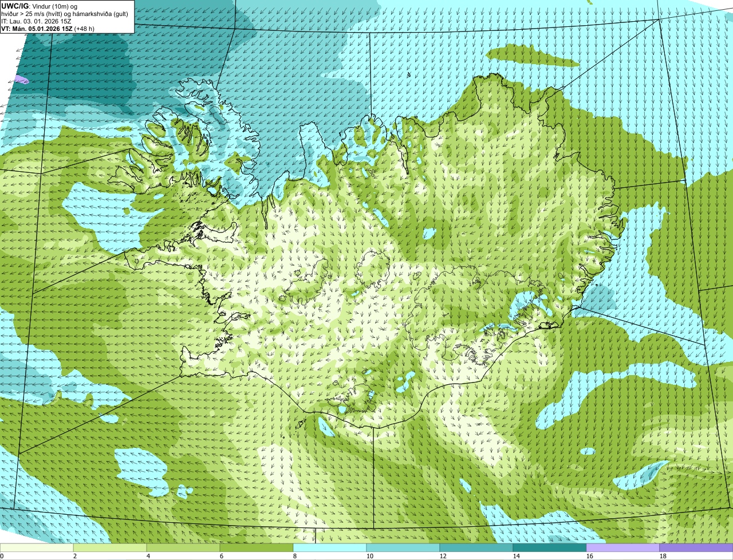Screen dimensions: 733x560
Task: Click the legend scale label '10'
Action: point(370,556)
